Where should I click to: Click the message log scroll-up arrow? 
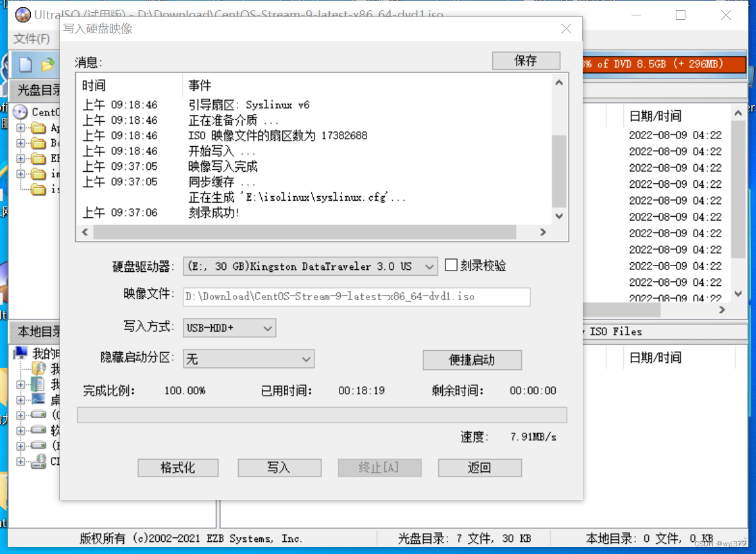pyautogui.click(x=559, y=83)
